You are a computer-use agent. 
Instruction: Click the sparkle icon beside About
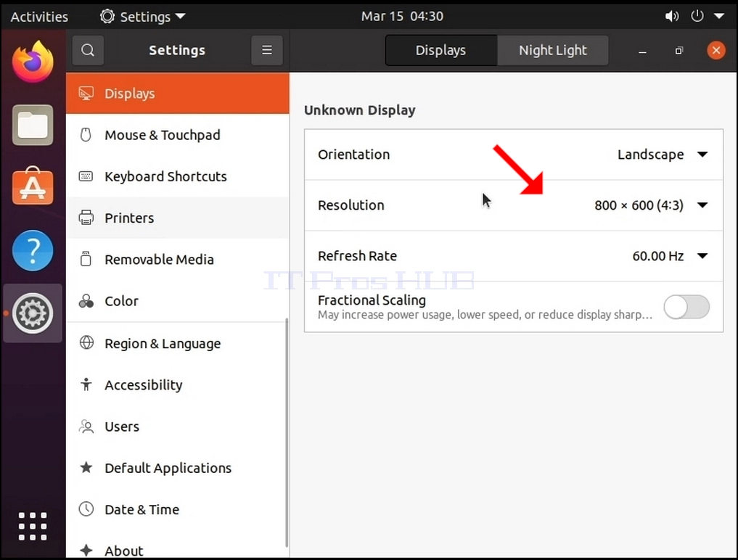86,550
